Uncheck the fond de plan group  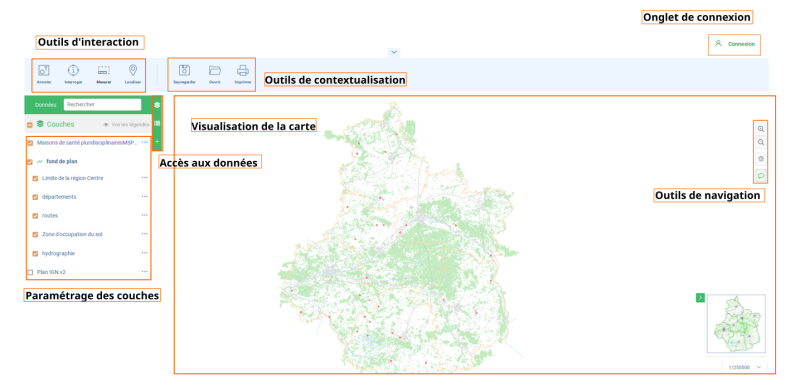pos(30,162)
